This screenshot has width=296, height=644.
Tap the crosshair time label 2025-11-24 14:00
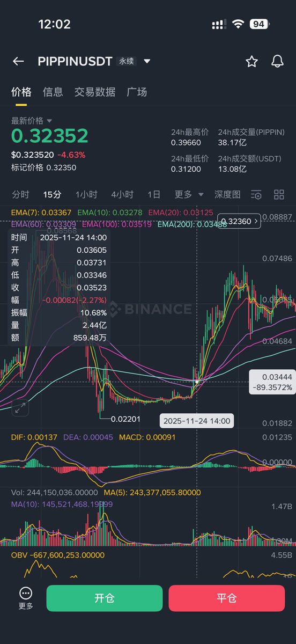tap(197, 421)
